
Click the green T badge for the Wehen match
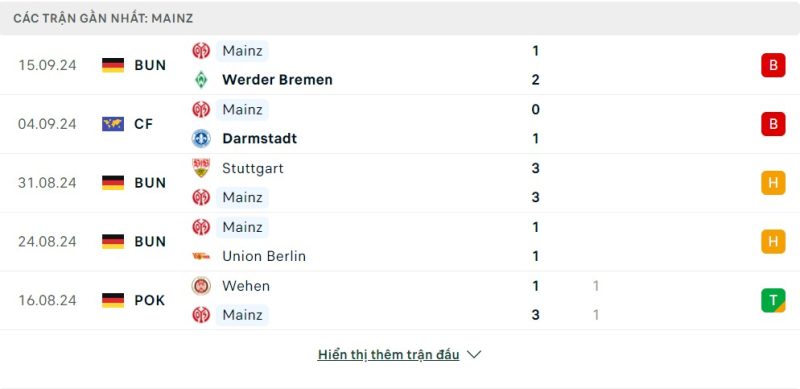coord(773,300)
